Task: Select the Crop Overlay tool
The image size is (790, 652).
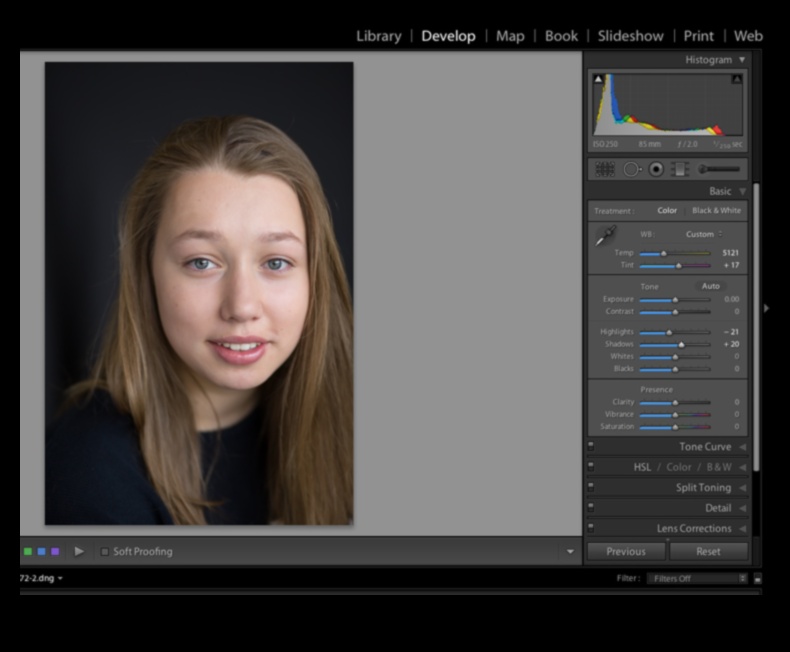Action: [x=604, y=169]
